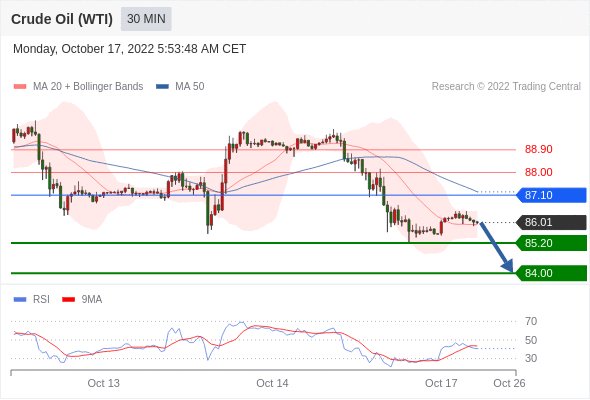
Task: Click the Oct 14 date axis label
Action: pos(272,383)
